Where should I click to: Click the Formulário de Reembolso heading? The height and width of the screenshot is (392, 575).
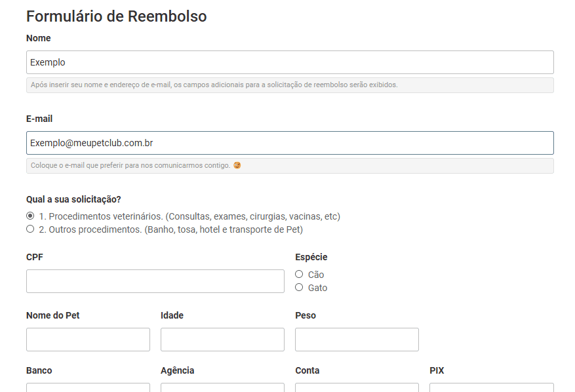(116, 16)
